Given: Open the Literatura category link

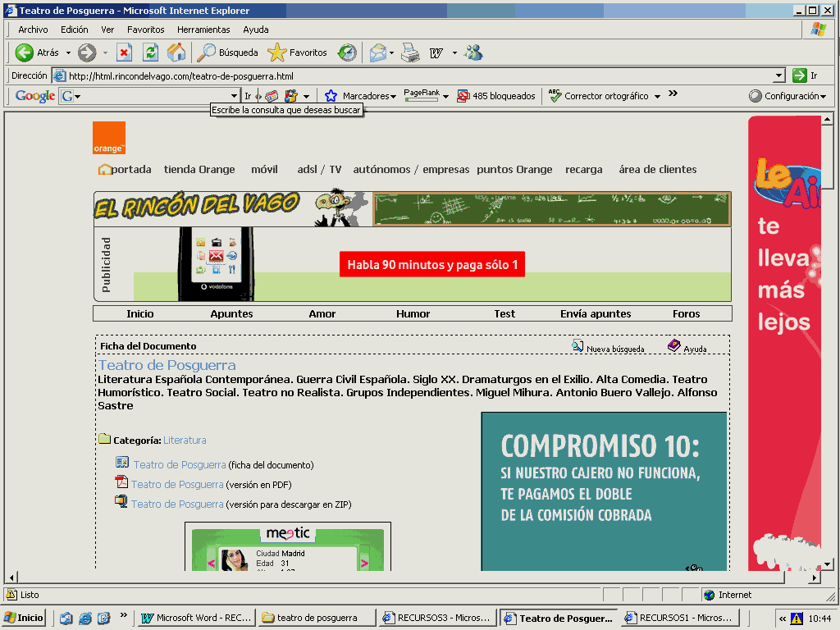Looking at the screenshot, I should 185,440.
